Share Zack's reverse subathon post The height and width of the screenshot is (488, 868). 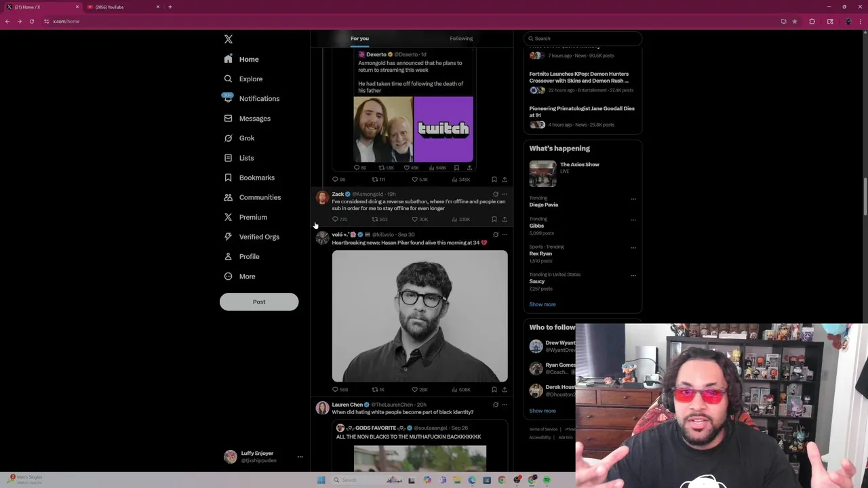[x=505, y=220]
